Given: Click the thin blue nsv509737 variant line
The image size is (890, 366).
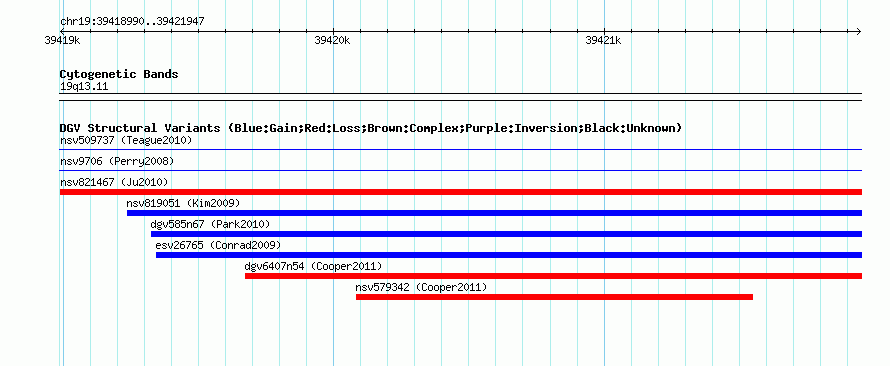Looking at the screenshot, I should pyautogui.click(x=461, y=150).
